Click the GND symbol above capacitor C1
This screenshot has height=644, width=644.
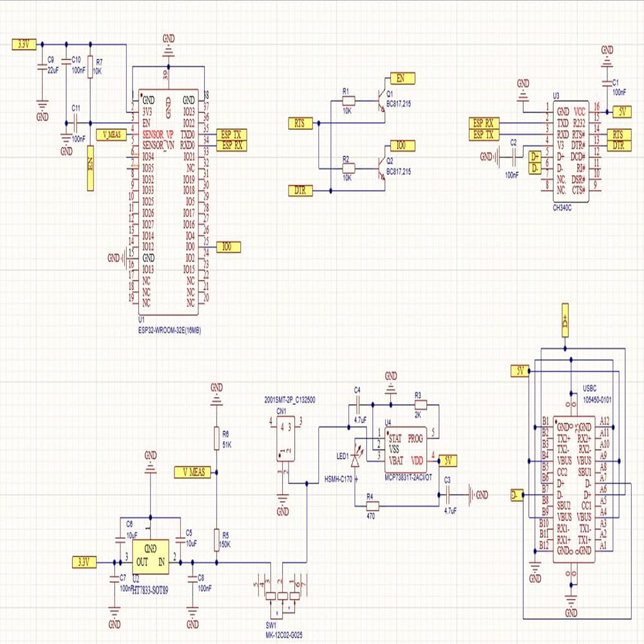pos(607,57)
